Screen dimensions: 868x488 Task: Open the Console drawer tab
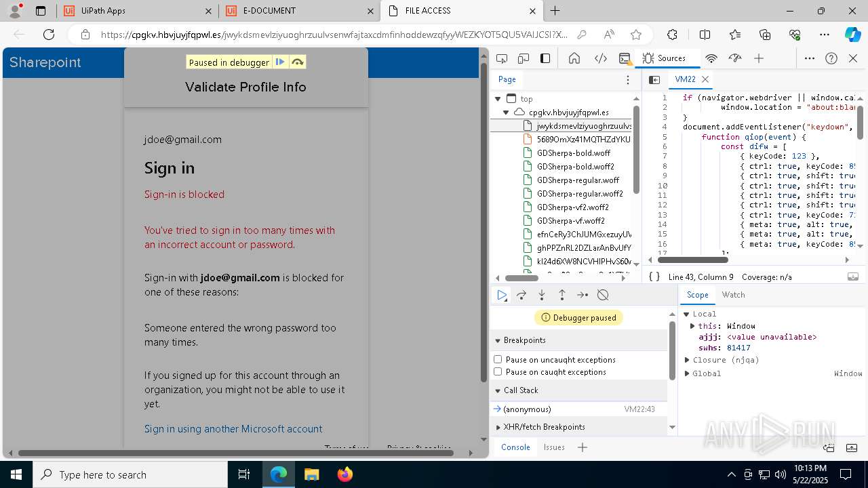tap(515, 447)
